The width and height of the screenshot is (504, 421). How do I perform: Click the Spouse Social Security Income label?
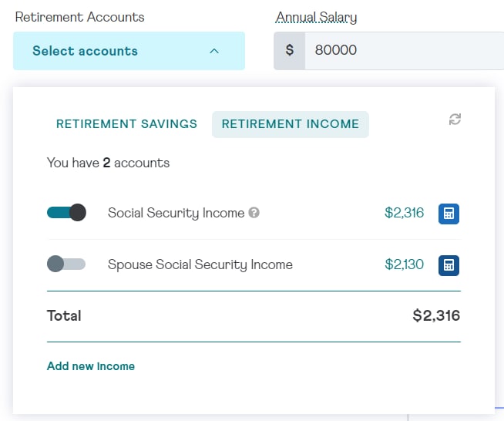click(200, 264)
